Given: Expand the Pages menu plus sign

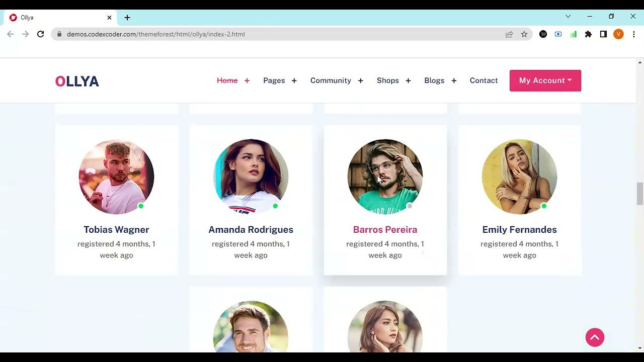Looking at the screenshot, I should coord(294,80).
